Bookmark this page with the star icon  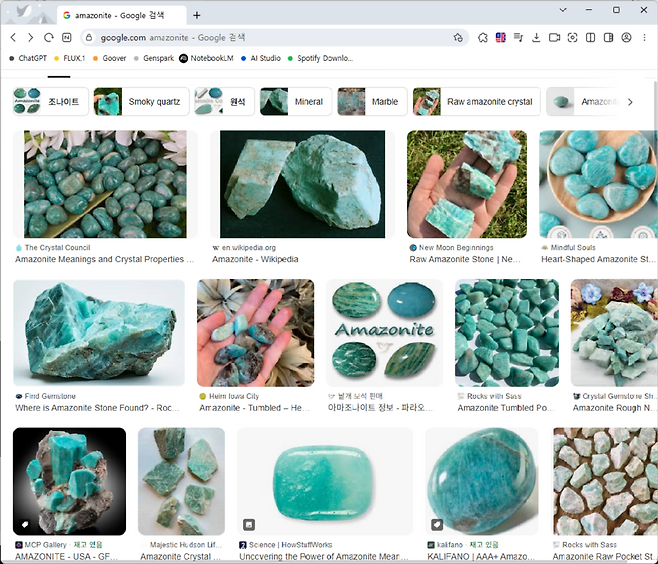click(458, 37)
